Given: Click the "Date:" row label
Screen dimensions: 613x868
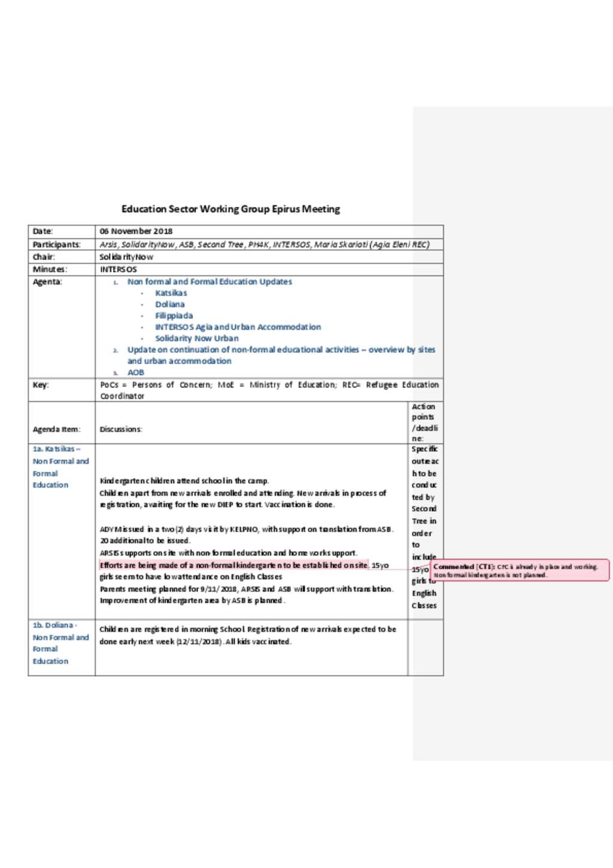Looking at the screenshot, I should coord(43,231).
